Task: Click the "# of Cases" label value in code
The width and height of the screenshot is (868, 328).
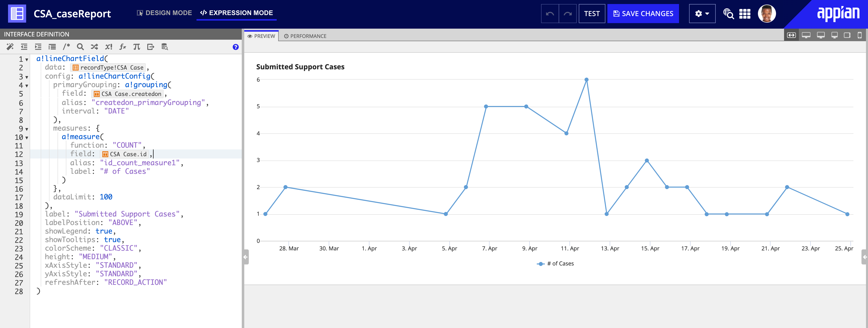Action: pos(125,171)
